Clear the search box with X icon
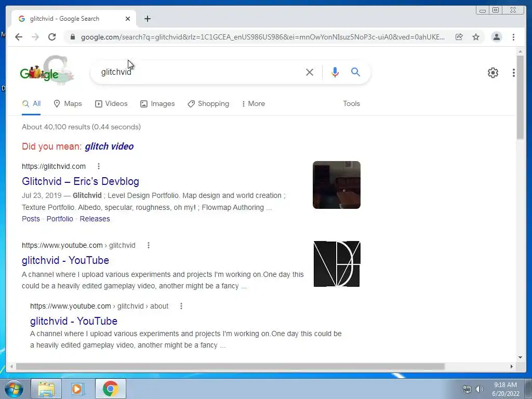 click(310, 72)
